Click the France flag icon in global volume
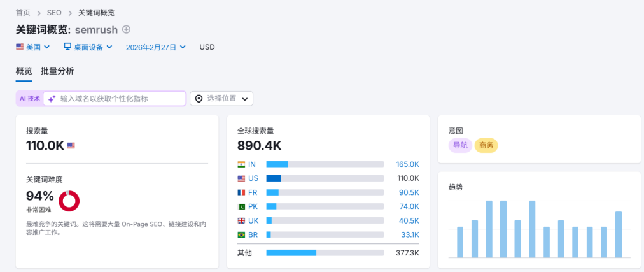The image size is (644, 272). [241, 192]
